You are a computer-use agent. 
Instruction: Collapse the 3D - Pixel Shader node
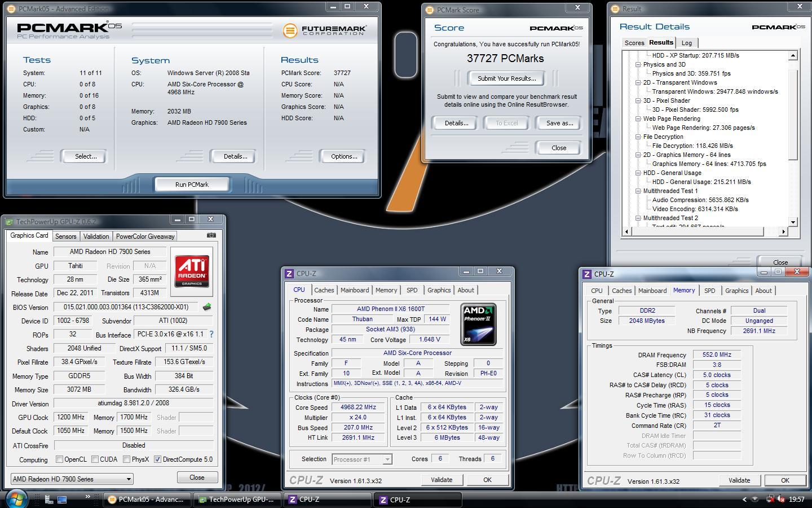click(x=638, y=100)
